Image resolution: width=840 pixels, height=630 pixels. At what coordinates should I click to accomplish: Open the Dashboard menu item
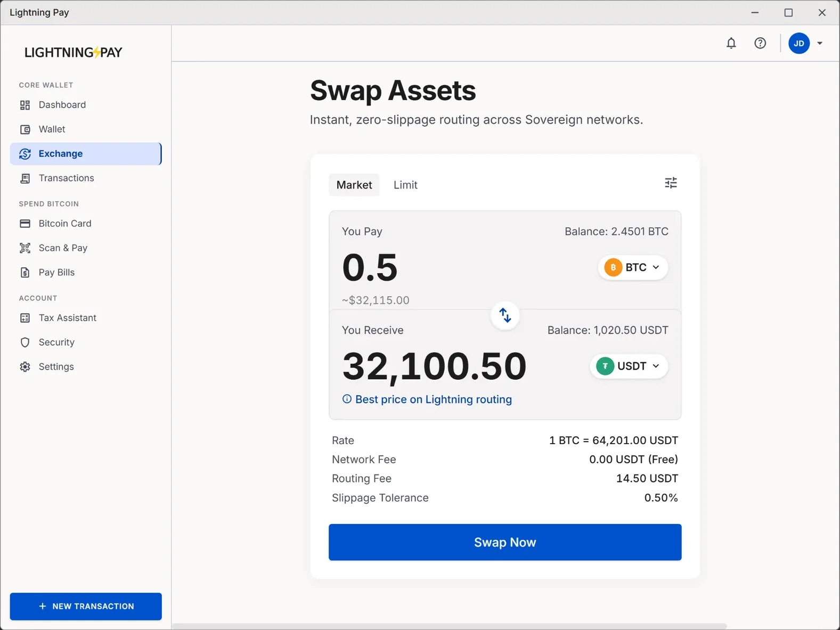[x=85, y=105]
